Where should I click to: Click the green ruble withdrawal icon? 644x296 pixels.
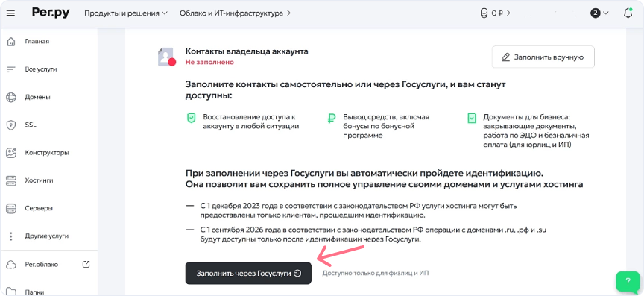(332, 118)
